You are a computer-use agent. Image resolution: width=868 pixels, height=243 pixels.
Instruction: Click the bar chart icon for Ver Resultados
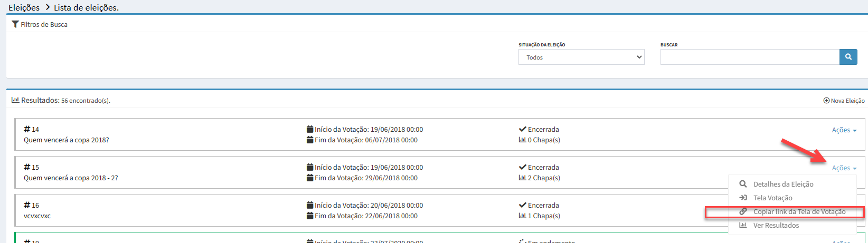pyautogui.click(x=743, y=225)
